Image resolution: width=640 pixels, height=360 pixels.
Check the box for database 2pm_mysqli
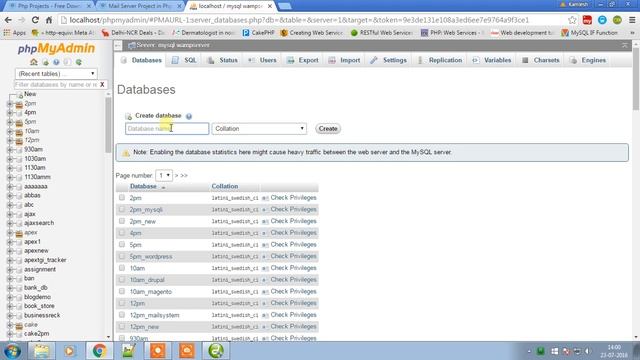point(122,209)
